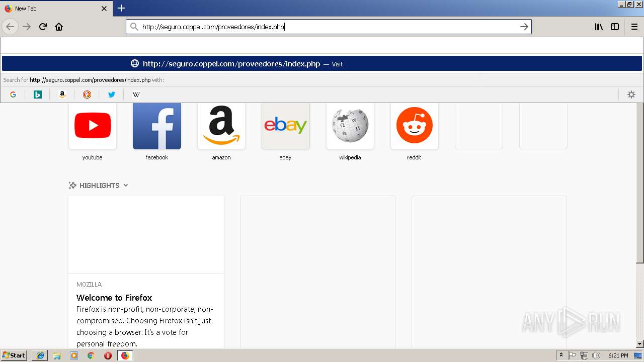
Task: Visit seguro.coppel.com suggestion in dropdown
Action: click(x=322, y=64)
